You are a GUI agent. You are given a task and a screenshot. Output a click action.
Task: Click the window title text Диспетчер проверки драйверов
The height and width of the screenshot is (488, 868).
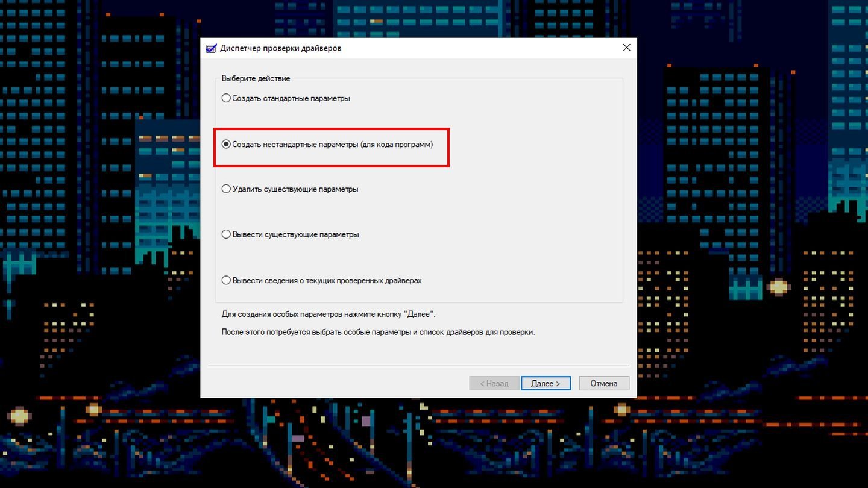click(x=281, y=48)
